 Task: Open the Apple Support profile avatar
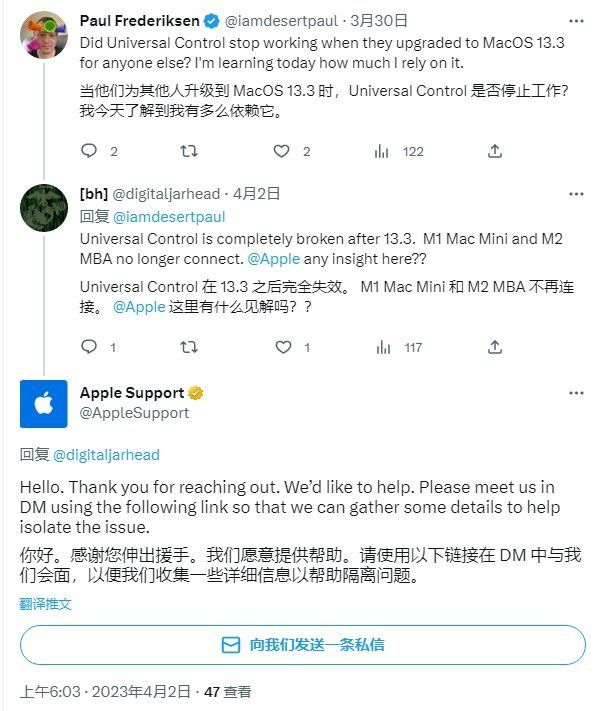[x=44, y=404]
